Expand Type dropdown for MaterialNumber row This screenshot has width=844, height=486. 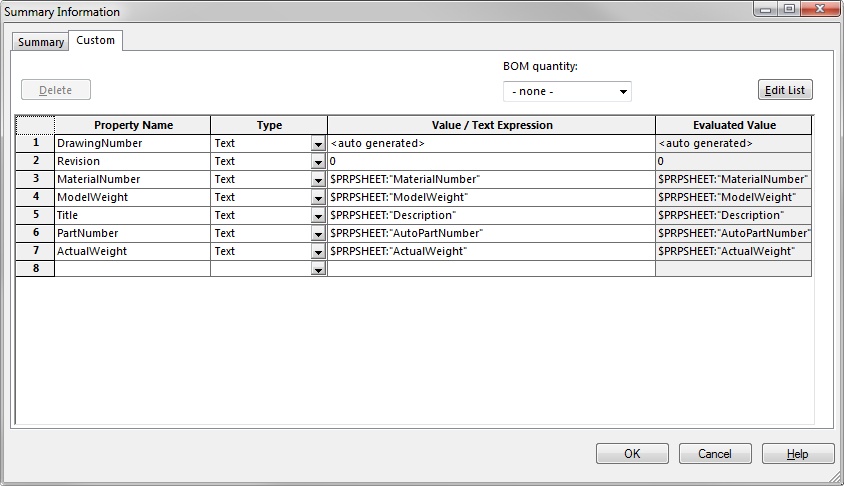coord(318,180)
